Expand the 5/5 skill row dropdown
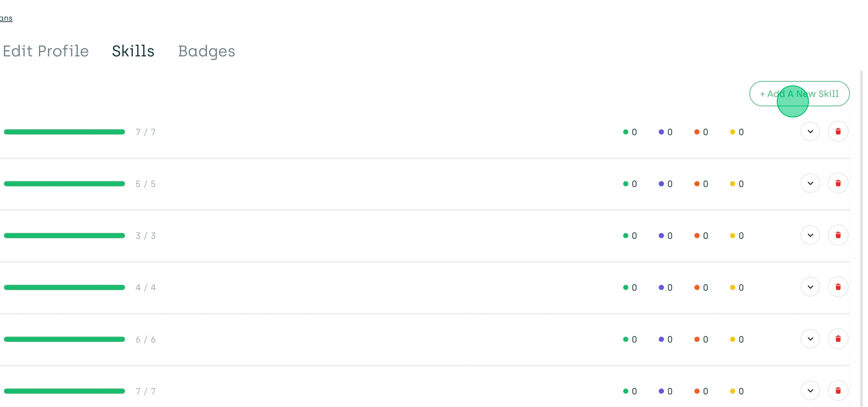Image resolution: width=868 pixels, height=407 pixels. coord(810,183)
